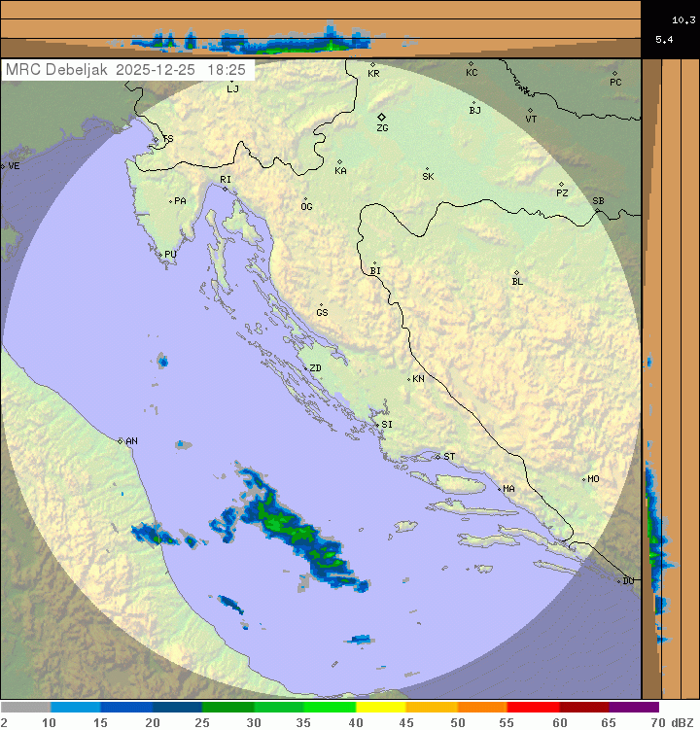Image resolution: width=700 pixels, height=730 pixels.
Task: Select the ZD Zadar city marker
Action: click(x=303, y=368)
